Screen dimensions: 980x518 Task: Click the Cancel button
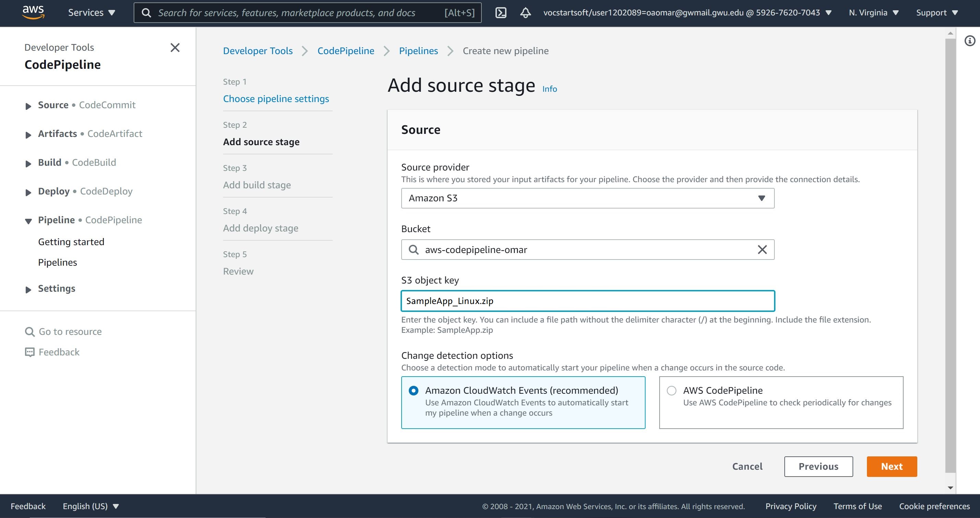[x=747, y=467]
